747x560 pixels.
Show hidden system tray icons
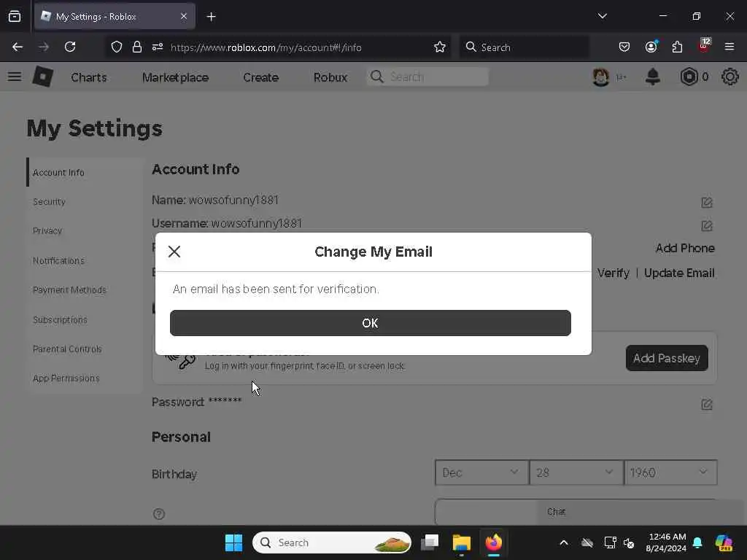(x=564, y=542)
